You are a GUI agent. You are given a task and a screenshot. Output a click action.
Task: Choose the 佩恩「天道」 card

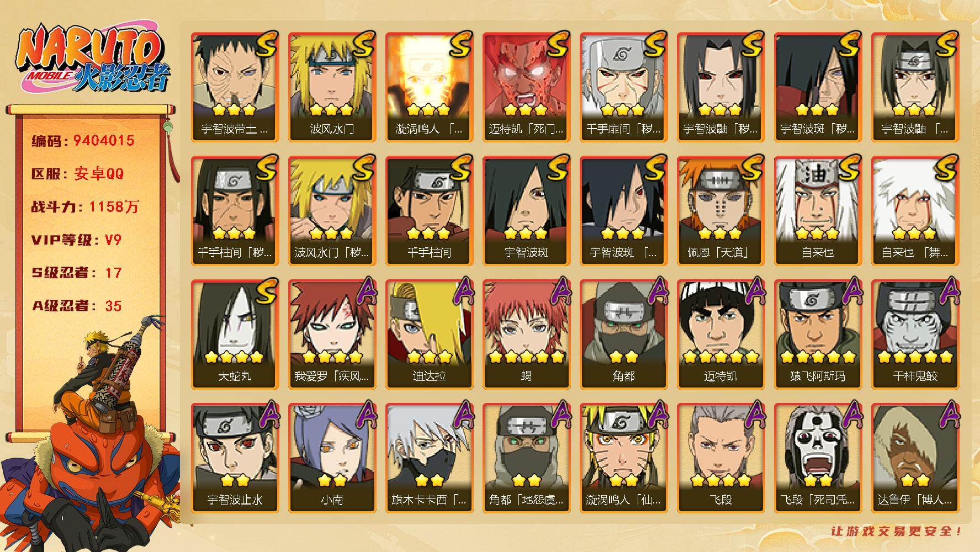(x=721, y=211)
